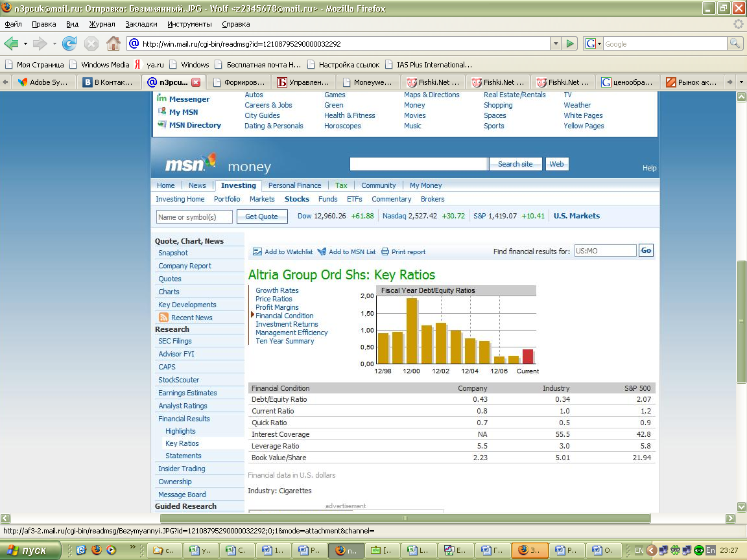Click the Help link on MSN Money
747x560 pixels.
tap(649, 168)
